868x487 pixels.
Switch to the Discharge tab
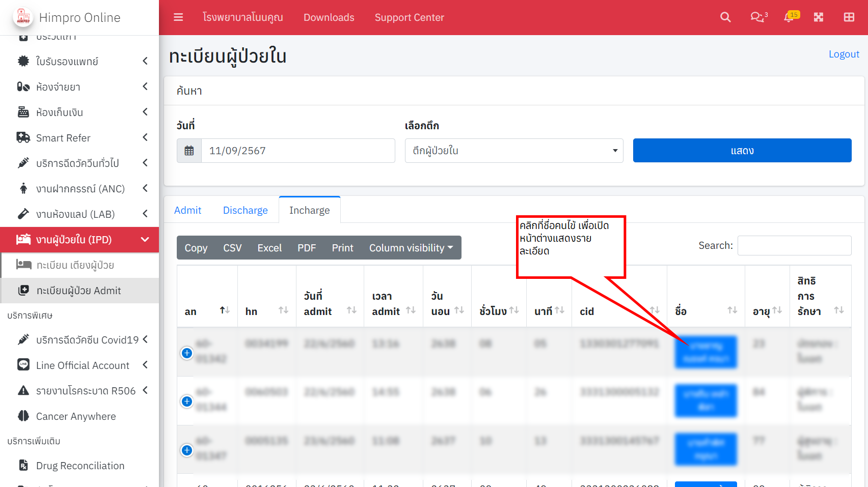tap(245, 210)
